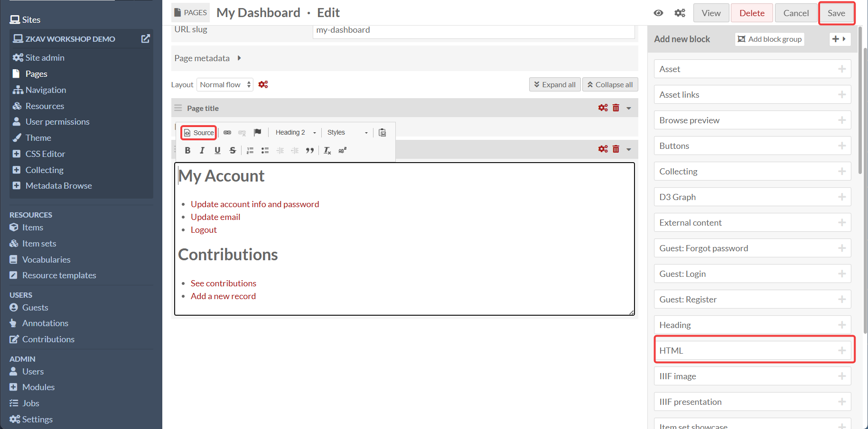Open settings gear of the HTML block

[603, 149]
